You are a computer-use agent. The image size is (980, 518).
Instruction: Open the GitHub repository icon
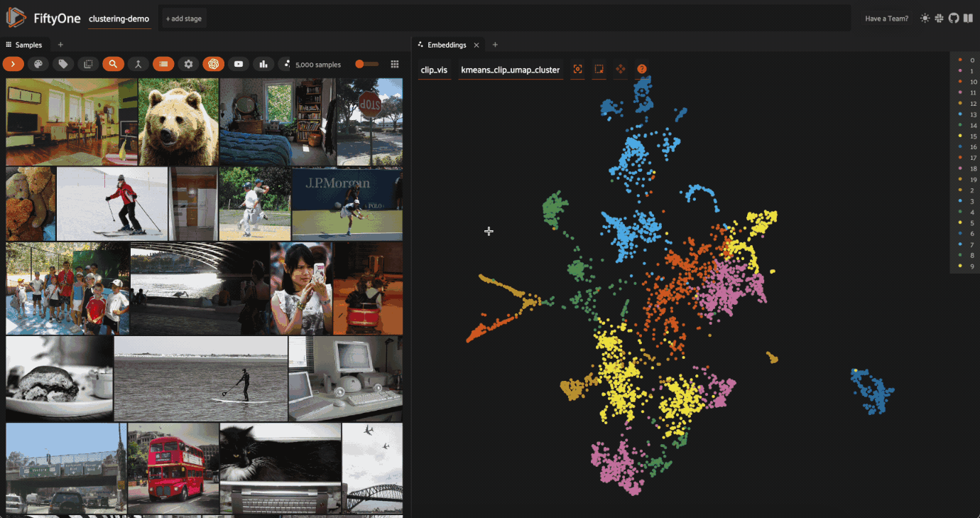953,18
